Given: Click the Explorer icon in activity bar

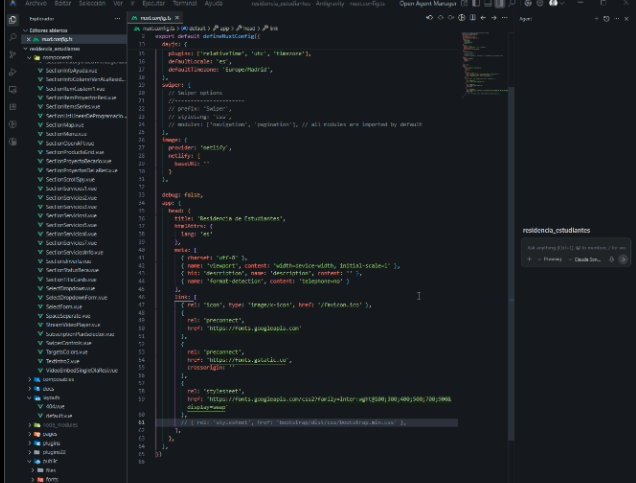Looking at the screenshot, I should coord(12,19).
